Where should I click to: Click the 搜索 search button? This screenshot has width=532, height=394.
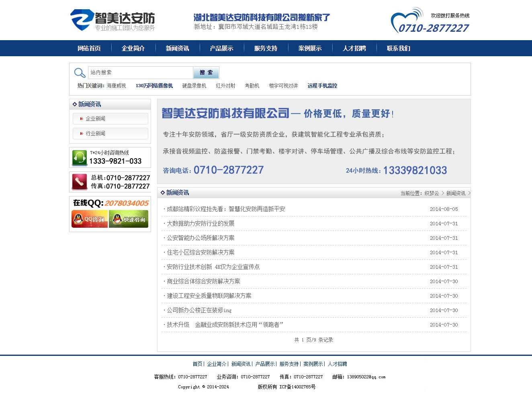point(206,73)
